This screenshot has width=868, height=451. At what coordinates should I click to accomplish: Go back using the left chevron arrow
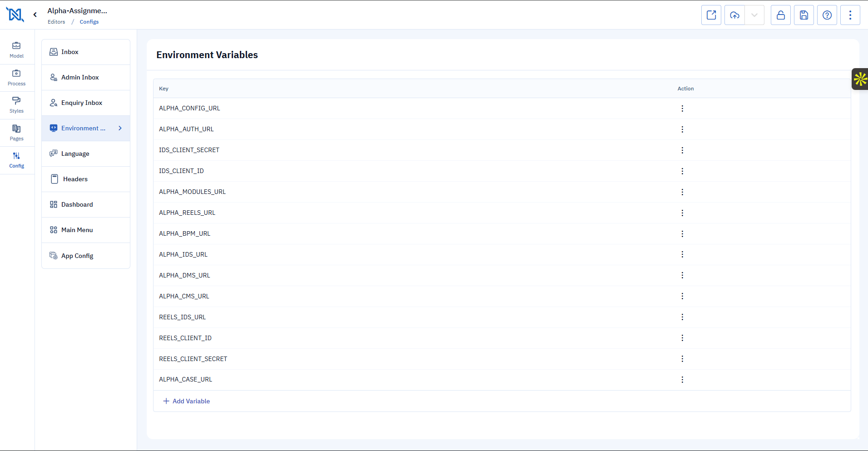click(x=35, y=15)
